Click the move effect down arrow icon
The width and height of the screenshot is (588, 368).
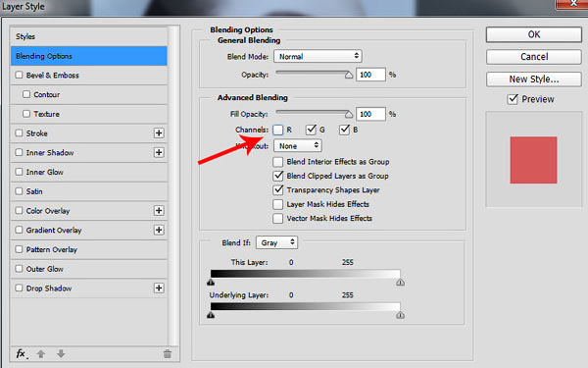[61, 353]
